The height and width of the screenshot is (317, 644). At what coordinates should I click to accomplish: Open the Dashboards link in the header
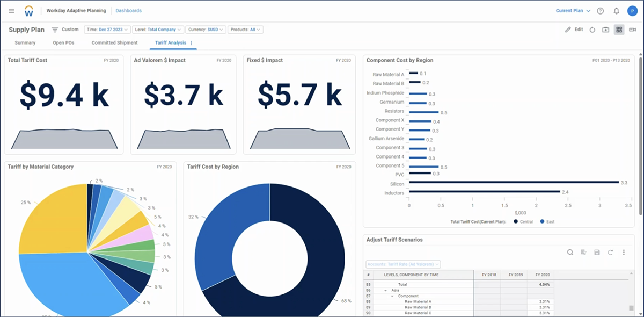[129, 11]
